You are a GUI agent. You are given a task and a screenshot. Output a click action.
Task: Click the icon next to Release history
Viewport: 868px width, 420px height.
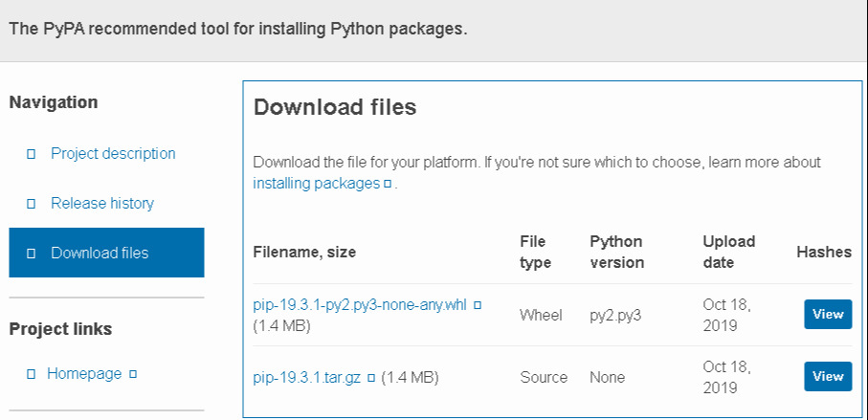pos(32,204)
